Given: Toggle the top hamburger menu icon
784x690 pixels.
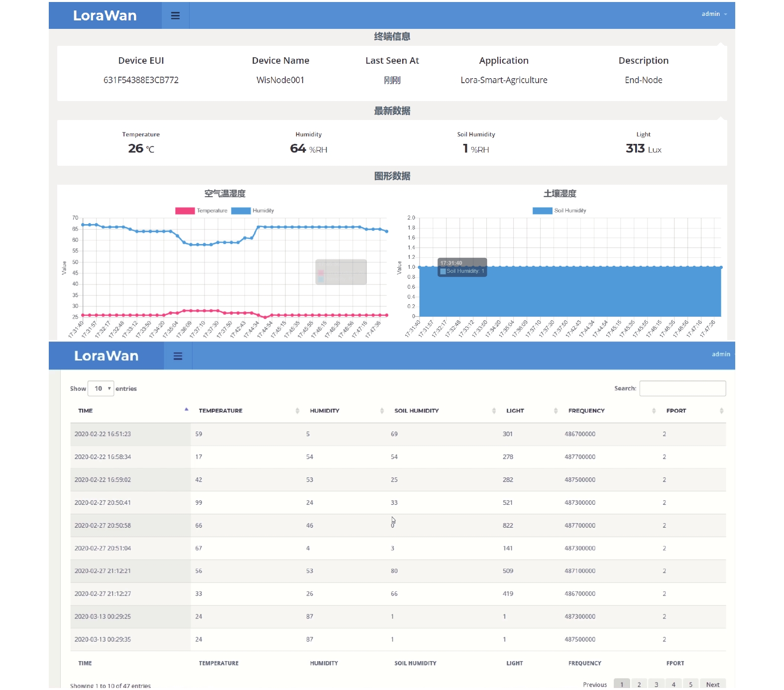Looking at the screenshot, I should [x=175, y=15].
